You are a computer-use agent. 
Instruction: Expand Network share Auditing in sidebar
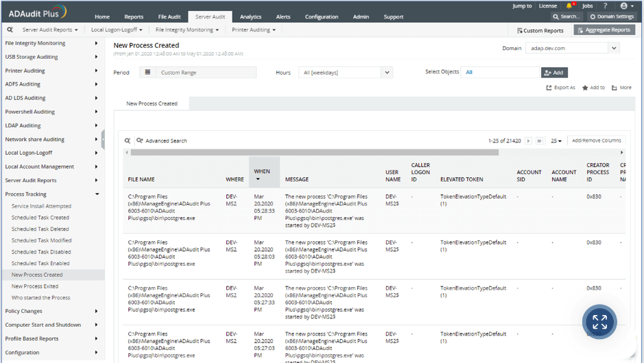51,140
